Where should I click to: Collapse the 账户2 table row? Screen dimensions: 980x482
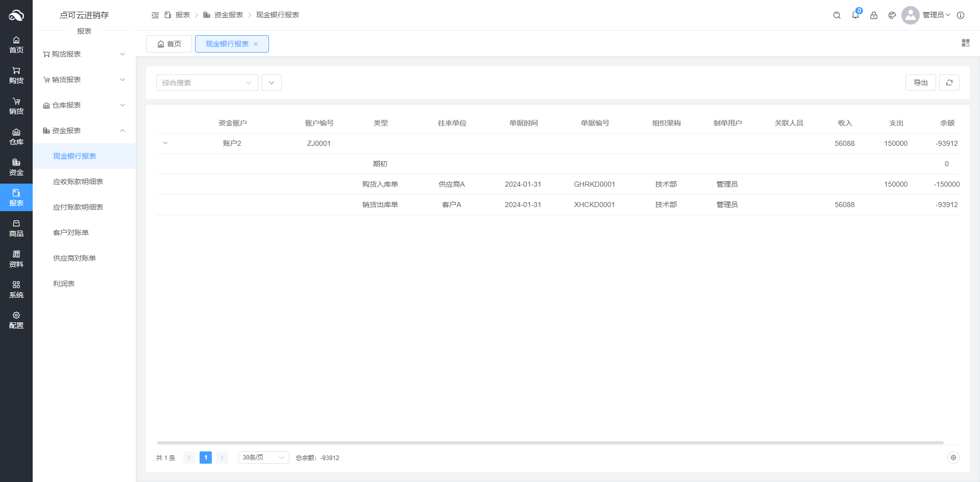[165, 143]
